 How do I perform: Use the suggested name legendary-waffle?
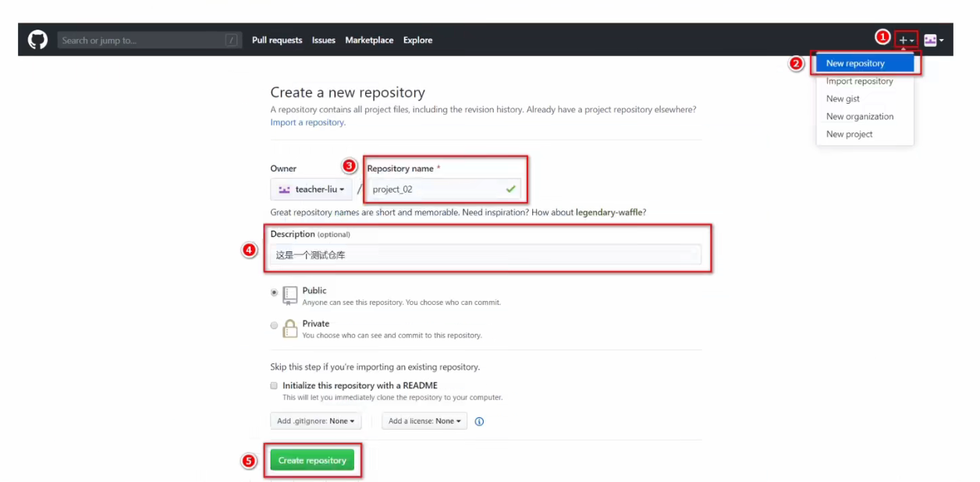[609, 212]
